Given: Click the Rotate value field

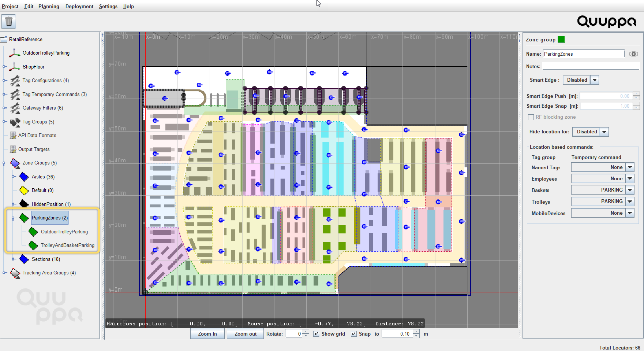Looking at the screenshot, I should (293, 334).
